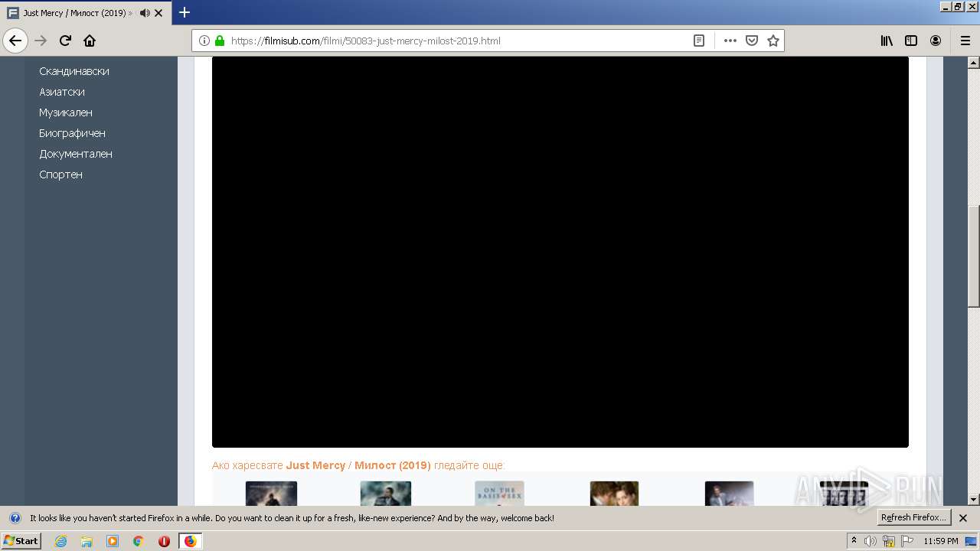Open File Explorer from taskbar
The height and width of the screenshot is (551, 980).
87,541
